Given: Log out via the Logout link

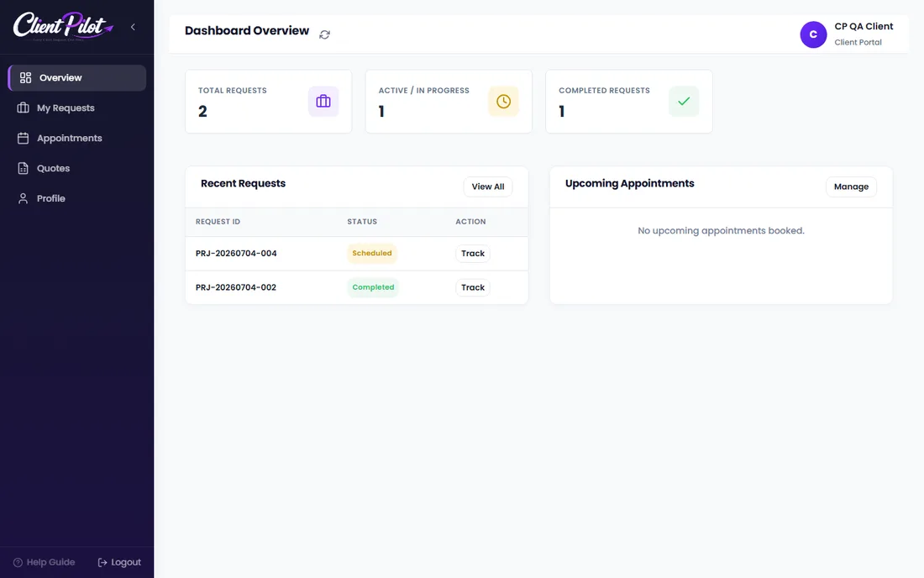Looking at the screenshot, I should coord(119,563).
